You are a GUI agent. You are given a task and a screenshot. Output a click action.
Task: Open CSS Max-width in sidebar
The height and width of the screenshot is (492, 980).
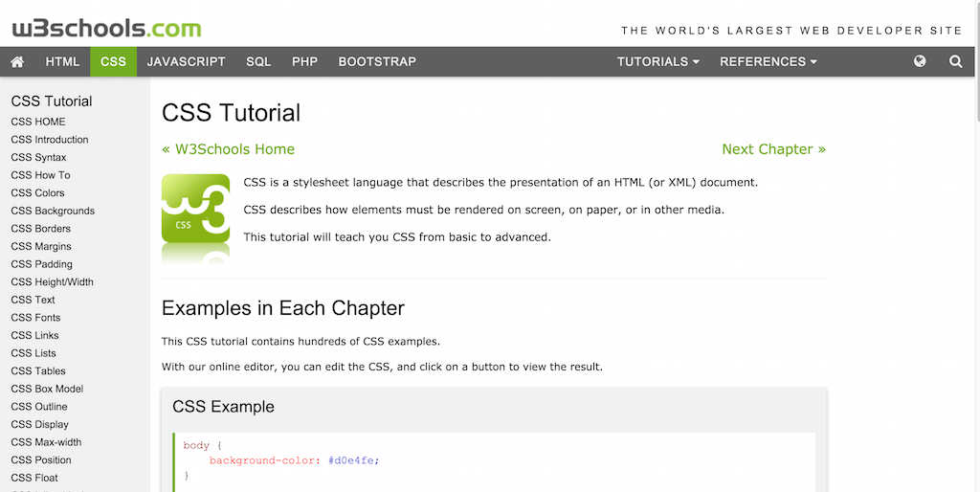[x=46, y=442]
